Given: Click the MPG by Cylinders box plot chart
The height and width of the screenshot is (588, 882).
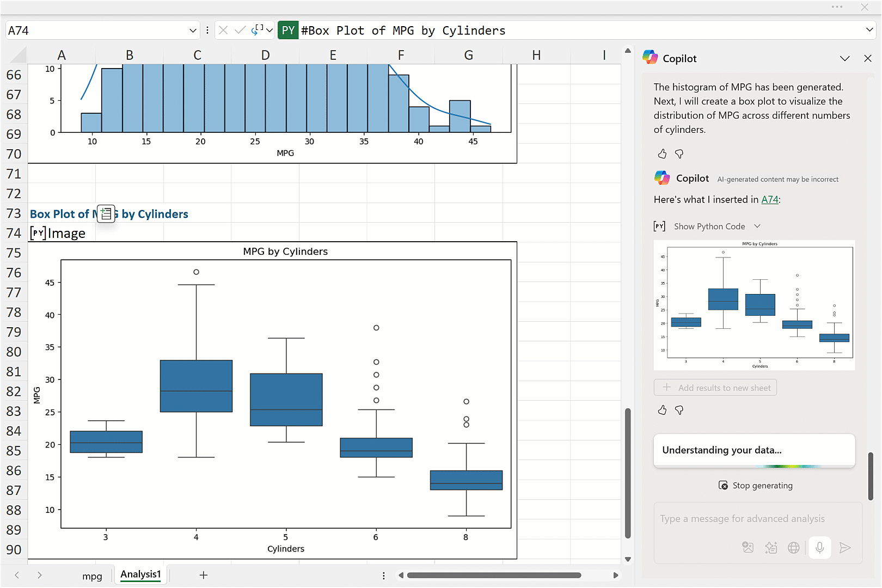Looking at the screenshot, I should [272, 400].
